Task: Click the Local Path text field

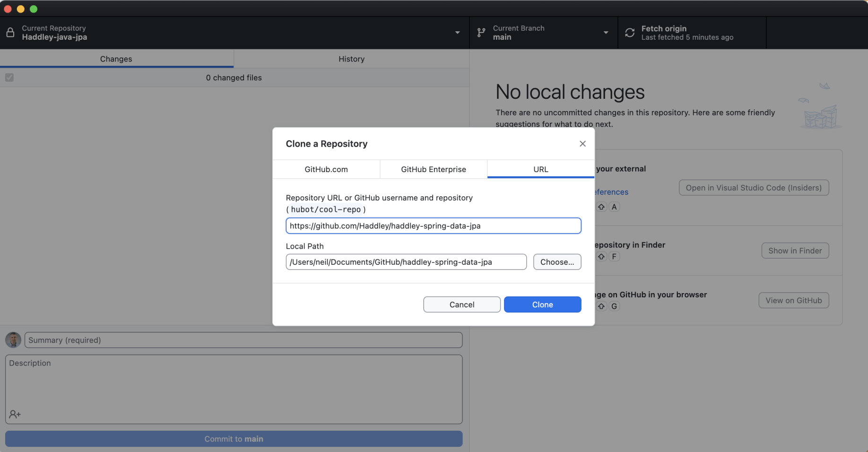Action: (406, 262)
